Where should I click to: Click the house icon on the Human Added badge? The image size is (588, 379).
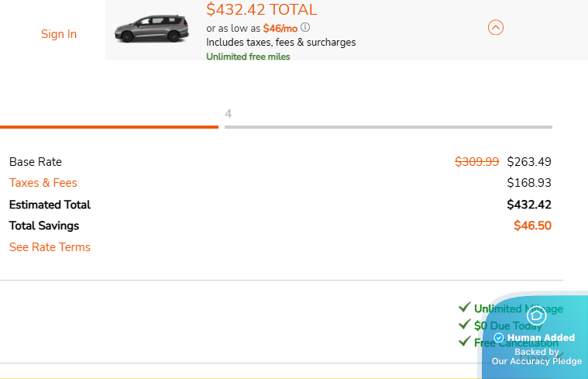pyautogui.click(x=536, y=315)
